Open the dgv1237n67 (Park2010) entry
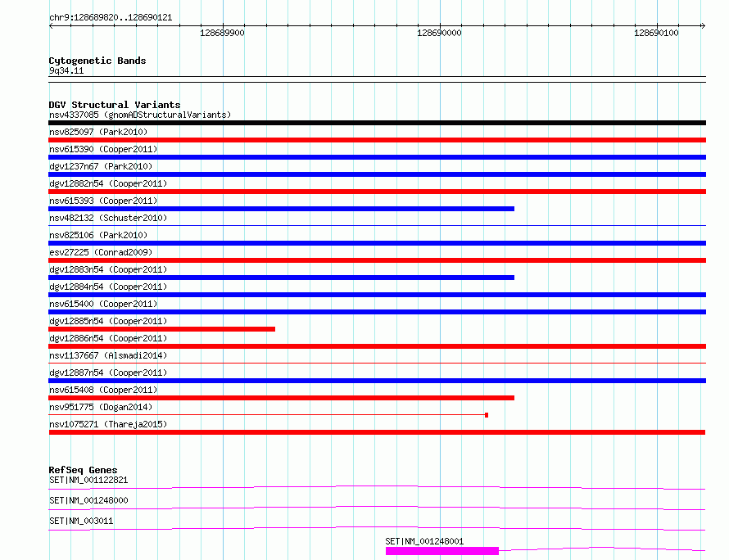 [101, 166]
